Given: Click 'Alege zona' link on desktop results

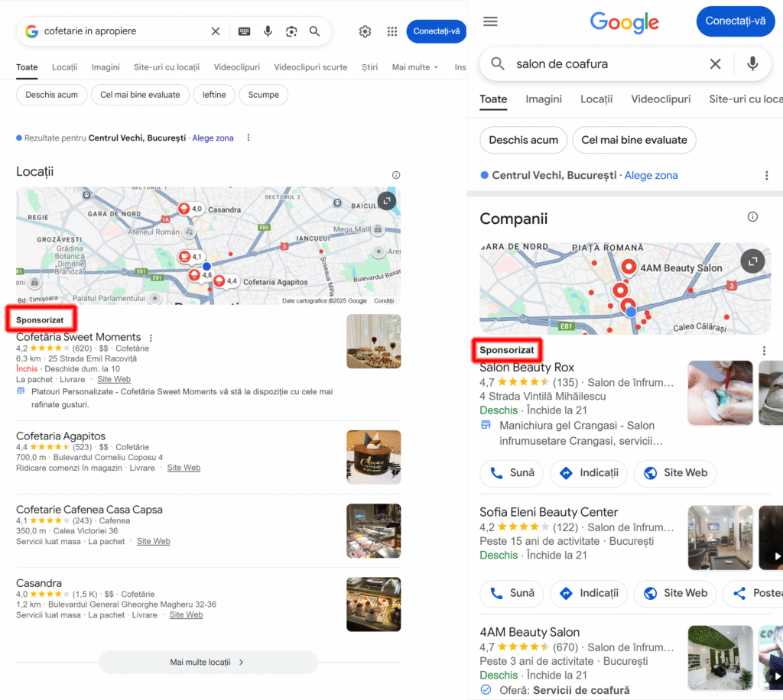Looking at the screenshot, I should pyautogui.click(x=213, y=138).
